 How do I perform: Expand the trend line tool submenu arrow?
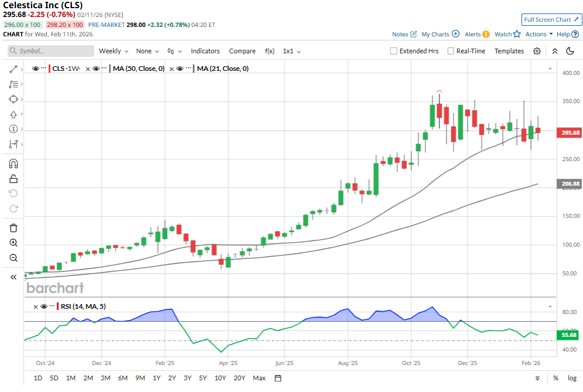pos(22,69)
